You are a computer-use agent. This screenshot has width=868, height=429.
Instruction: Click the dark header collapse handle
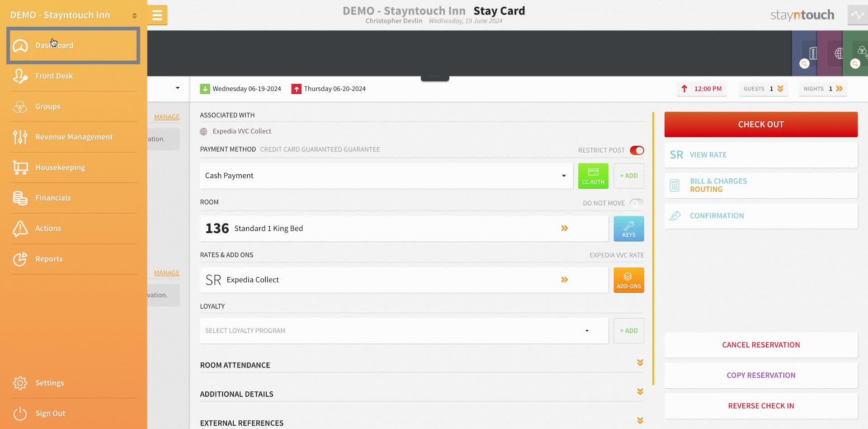point(435,79)
